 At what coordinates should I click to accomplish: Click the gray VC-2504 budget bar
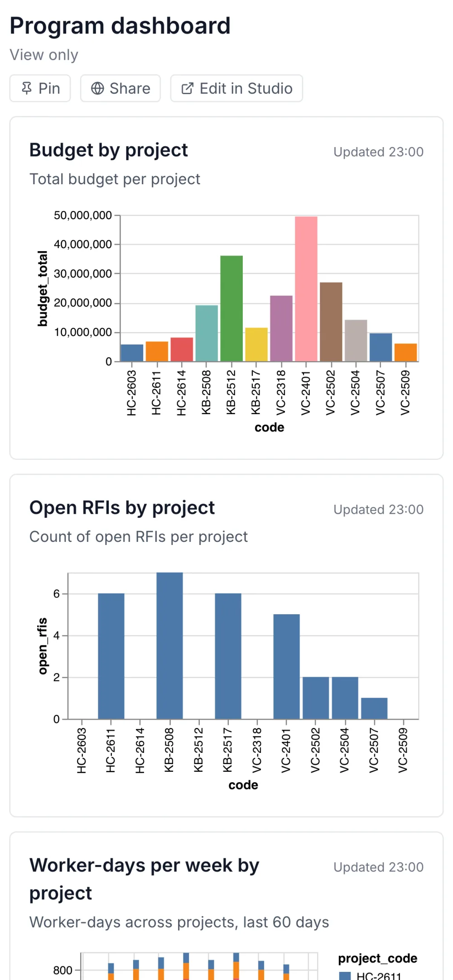pyautogui.click(x=356, y=340)
